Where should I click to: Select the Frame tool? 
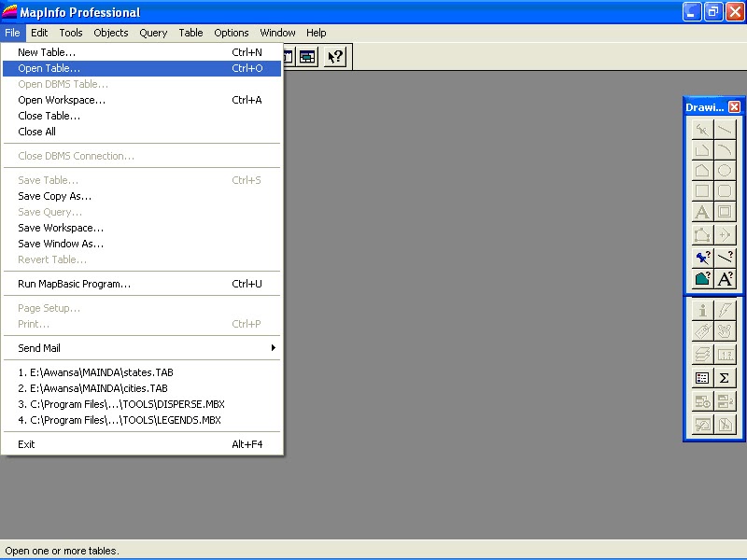725,212
